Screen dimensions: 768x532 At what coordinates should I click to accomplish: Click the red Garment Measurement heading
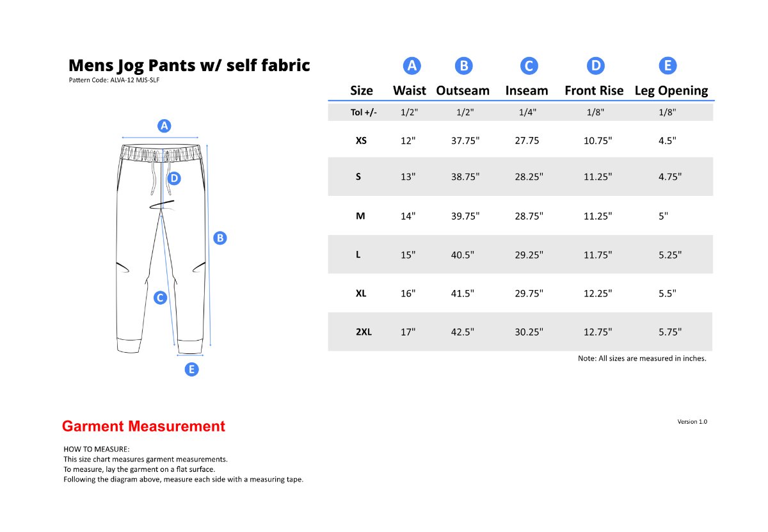143,426
